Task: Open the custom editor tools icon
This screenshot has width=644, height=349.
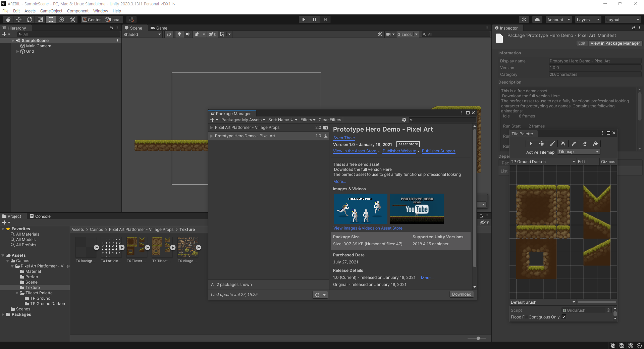Action: coord(72,19)
